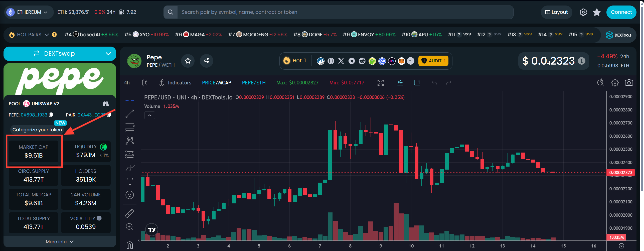This screenshot has width=644, height=251.
Task: Toggle the magnet mode tool
Action: [130, 245]
